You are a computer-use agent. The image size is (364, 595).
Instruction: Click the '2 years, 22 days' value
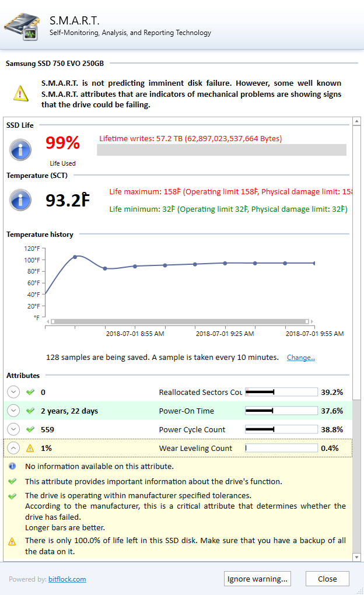click(x=69, y=411)
